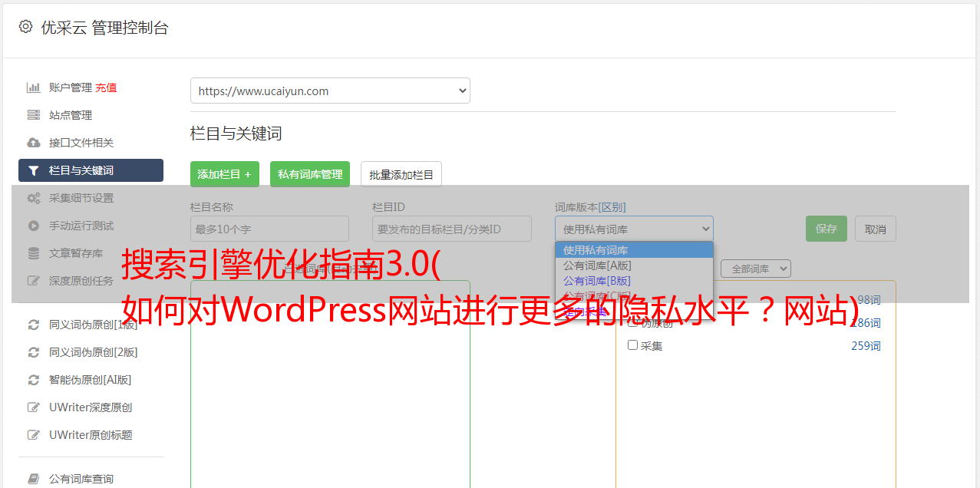Tick the 采集 checkbox
The height and width of the screenshot is (488, 980).
[633, 345]
